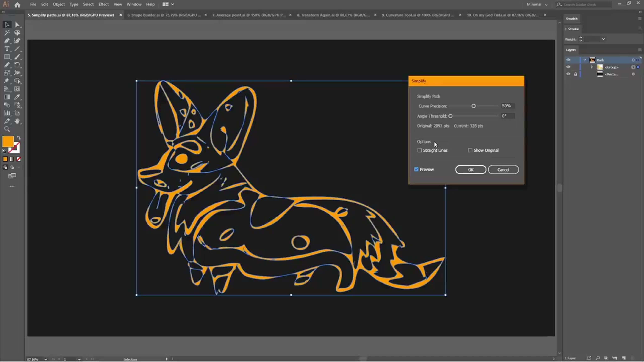The height and width of the screenshot is (362, 644).
Task: Enable the Straight Lines checkbox
Action: (419, 150)
